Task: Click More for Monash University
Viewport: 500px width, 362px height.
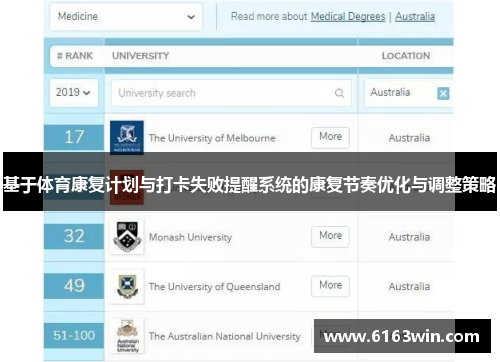Action: (x=330, y=236)
